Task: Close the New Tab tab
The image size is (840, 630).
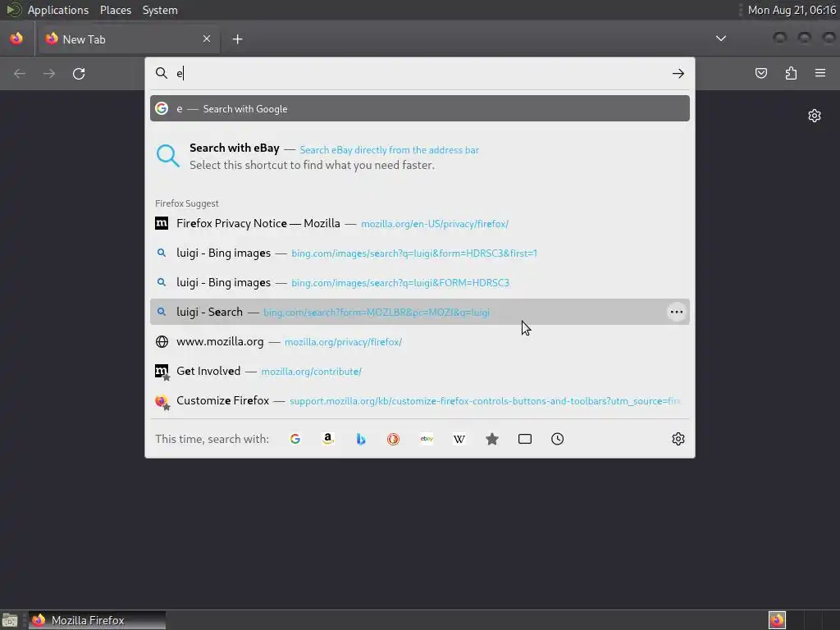Action: click(207, 39)
